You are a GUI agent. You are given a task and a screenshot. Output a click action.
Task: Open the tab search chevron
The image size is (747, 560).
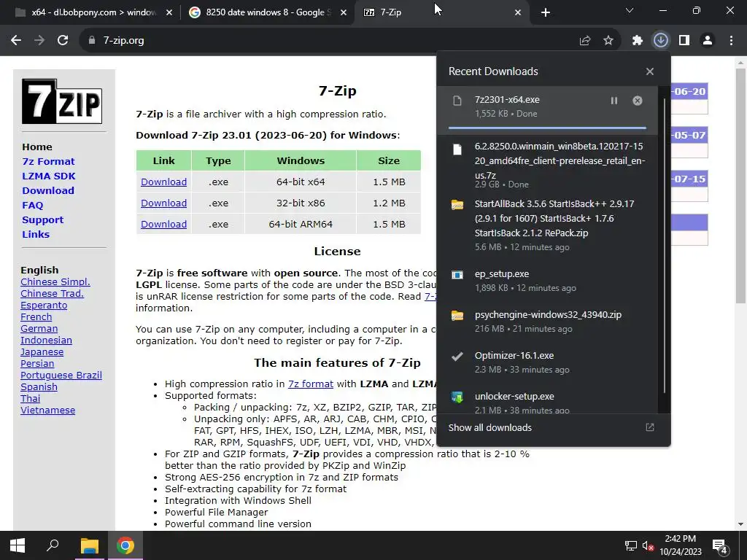coord(630,10)
